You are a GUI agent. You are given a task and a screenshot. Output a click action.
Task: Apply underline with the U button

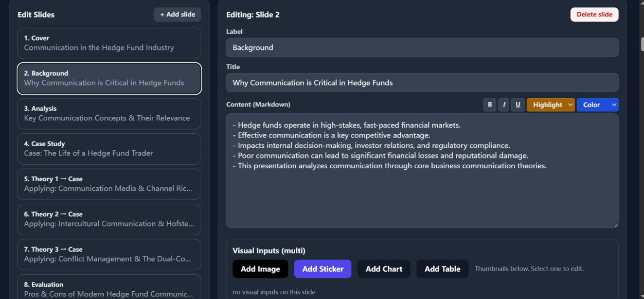point(518,104)
